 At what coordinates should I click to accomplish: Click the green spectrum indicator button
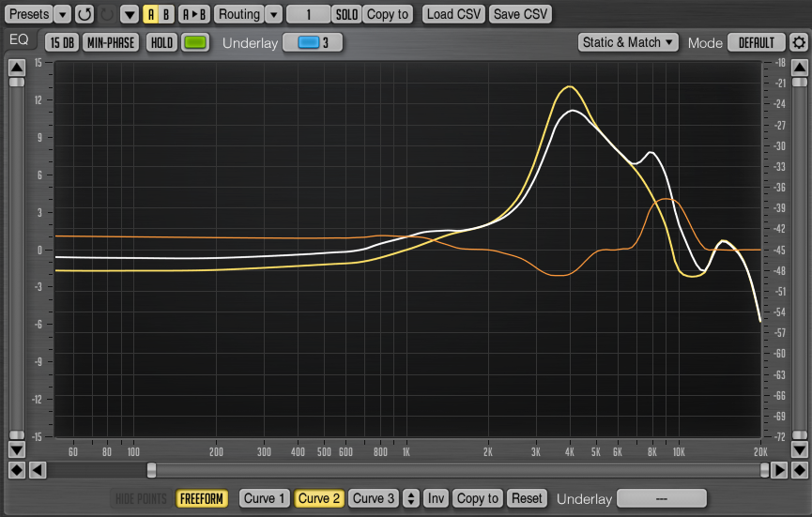click(x=195, y=42)
